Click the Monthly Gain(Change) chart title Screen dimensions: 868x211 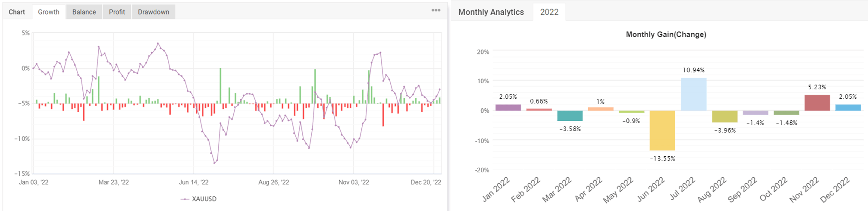coord(666,35)
